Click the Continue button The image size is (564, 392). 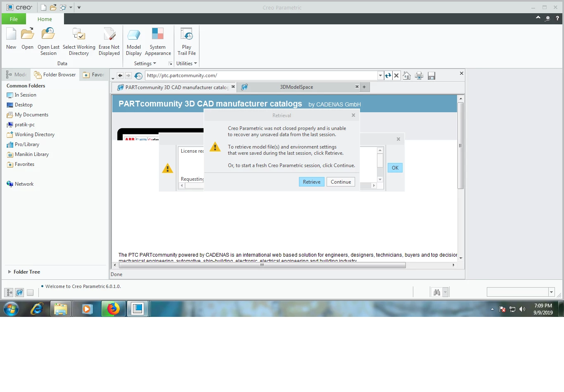(341, 182)
